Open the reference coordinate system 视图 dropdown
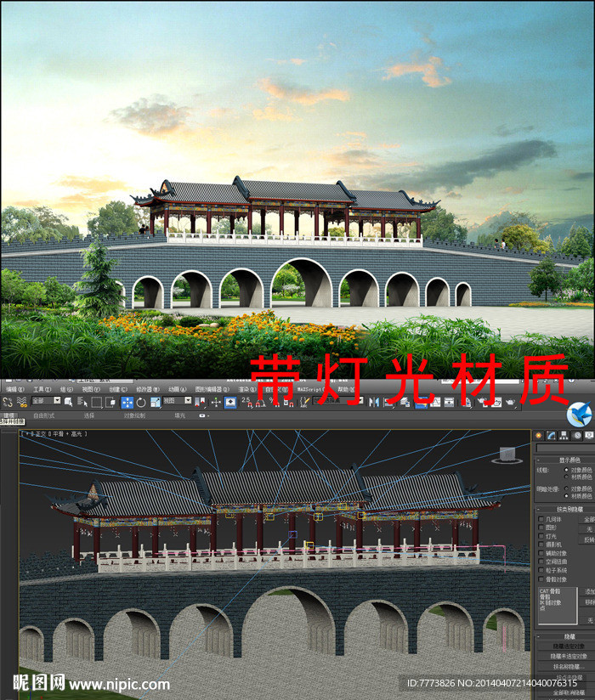This screenshot has width=595, height=700. pyautogui.click(x=177, y=400)
